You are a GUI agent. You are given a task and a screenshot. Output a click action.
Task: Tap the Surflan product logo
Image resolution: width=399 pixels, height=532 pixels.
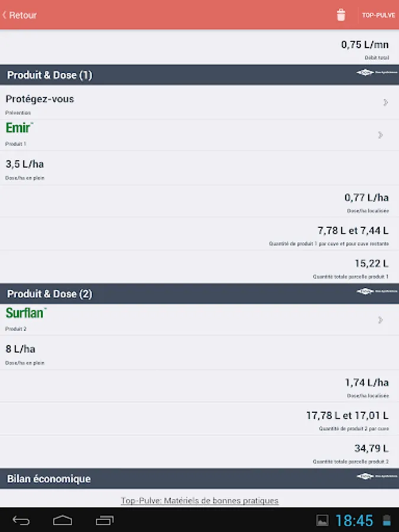26,313
